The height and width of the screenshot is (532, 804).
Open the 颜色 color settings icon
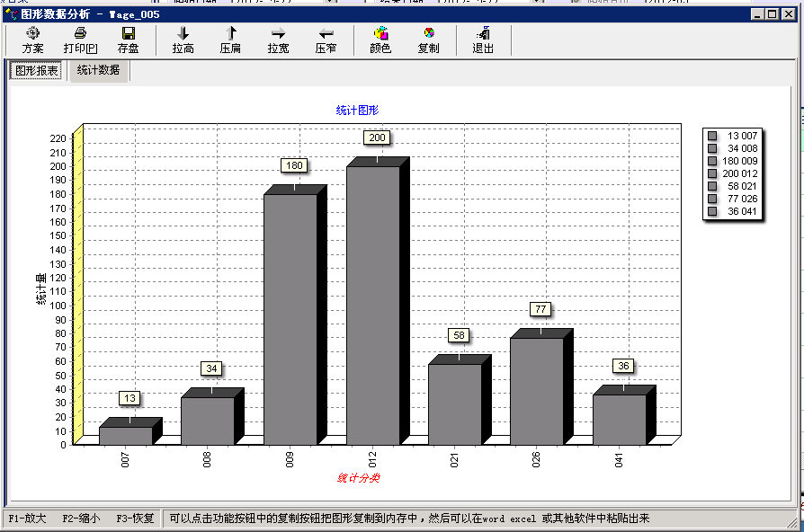click(x=380, y=40)
